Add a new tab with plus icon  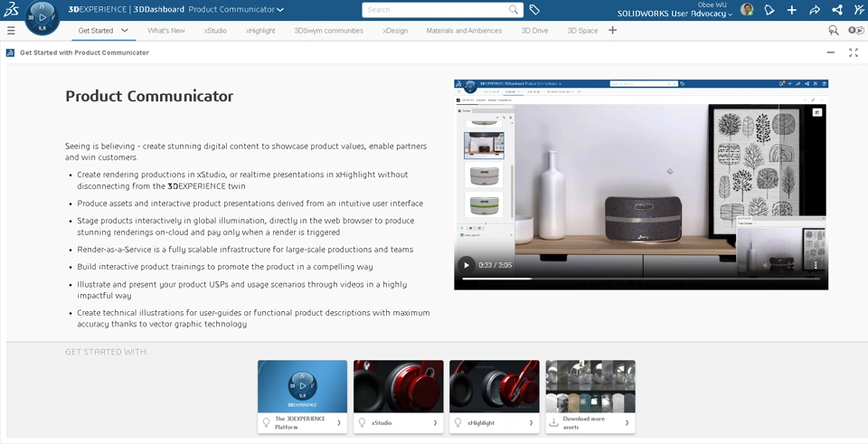tap(612, 31)
